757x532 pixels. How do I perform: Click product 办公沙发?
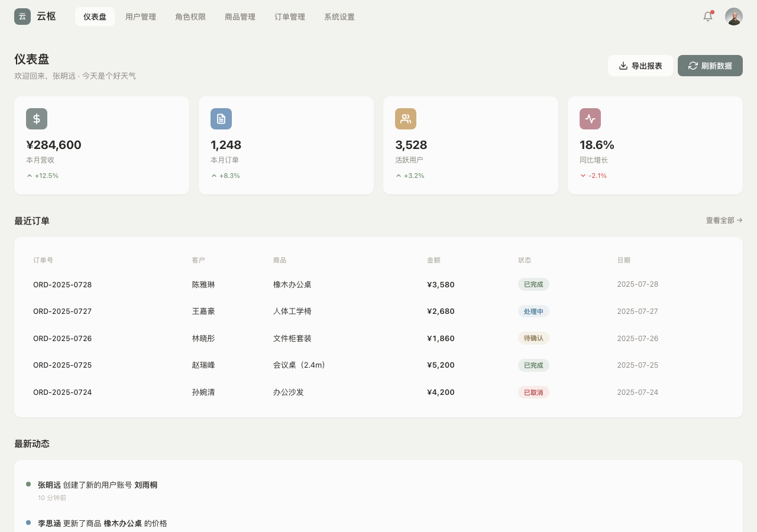(x=289, y=392)
